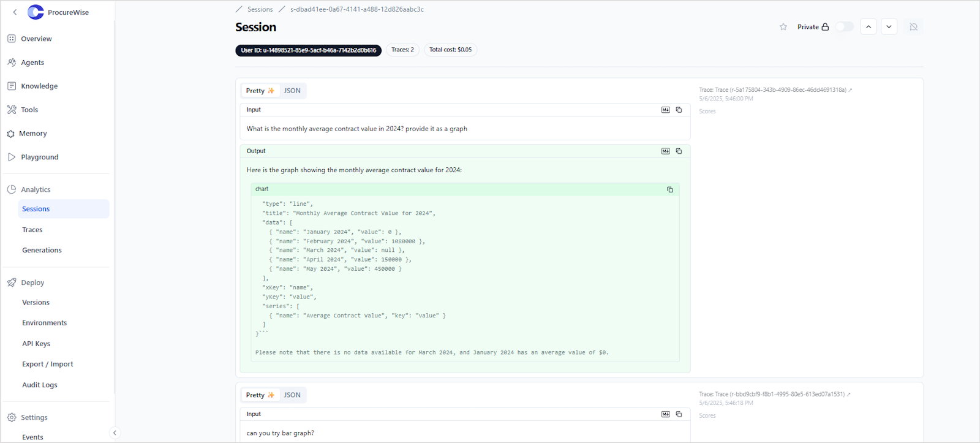Copy the second trace Input text
Viewport: 980px width, 443px height.
(679, 414)
